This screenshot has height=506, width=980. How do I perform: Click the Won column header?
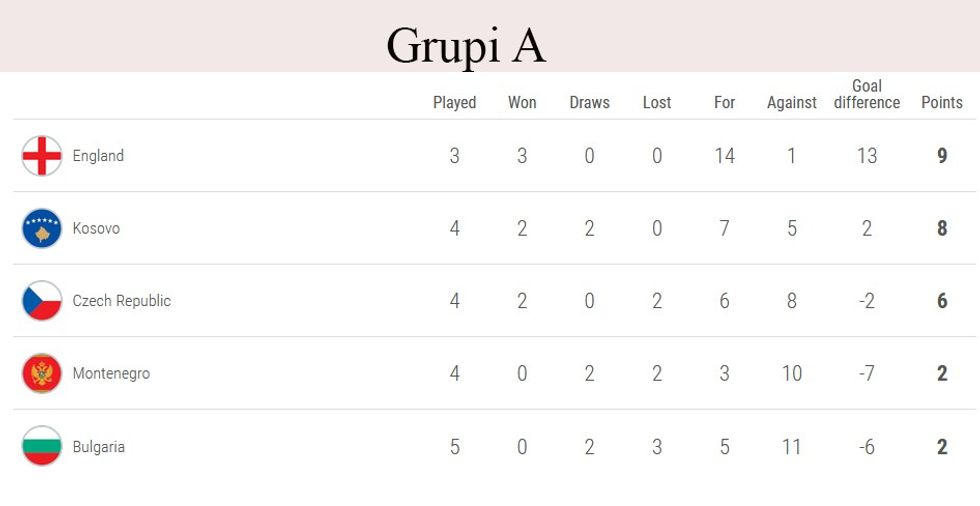tap(522, 102)
